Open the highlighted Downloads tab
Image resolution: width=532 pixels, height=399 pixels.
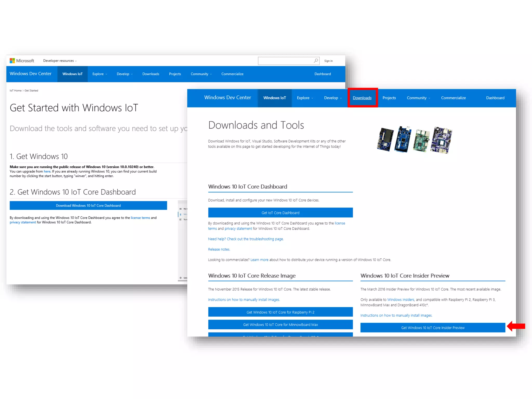click(362, 98)
